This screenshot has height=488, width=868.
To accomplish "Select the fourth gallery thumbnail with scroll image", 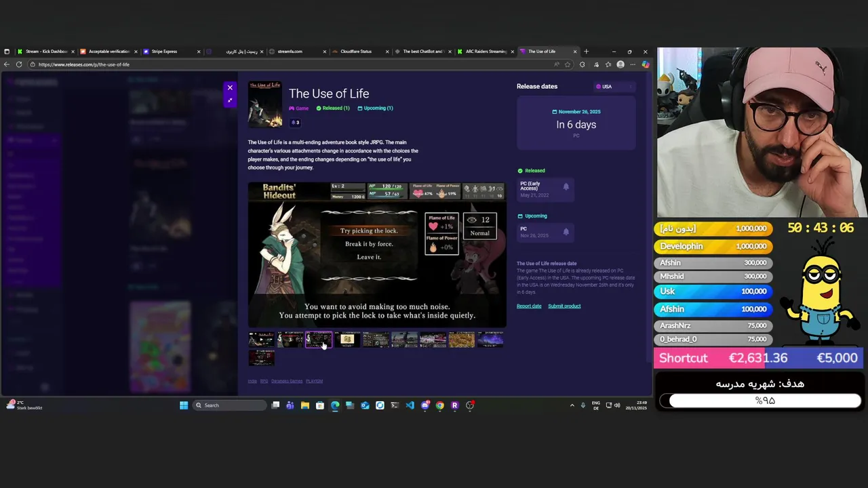I will (x=347, y=340).
